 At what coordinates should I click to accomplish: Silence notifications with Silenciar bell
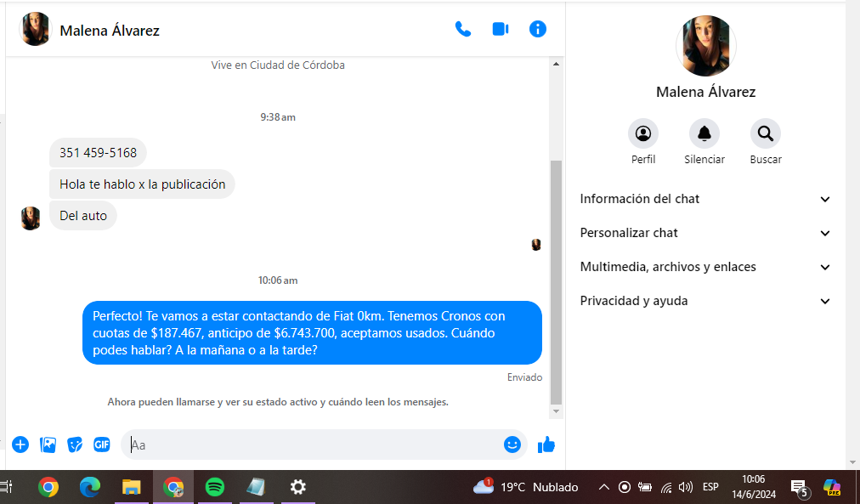click(x=704, y=134)
